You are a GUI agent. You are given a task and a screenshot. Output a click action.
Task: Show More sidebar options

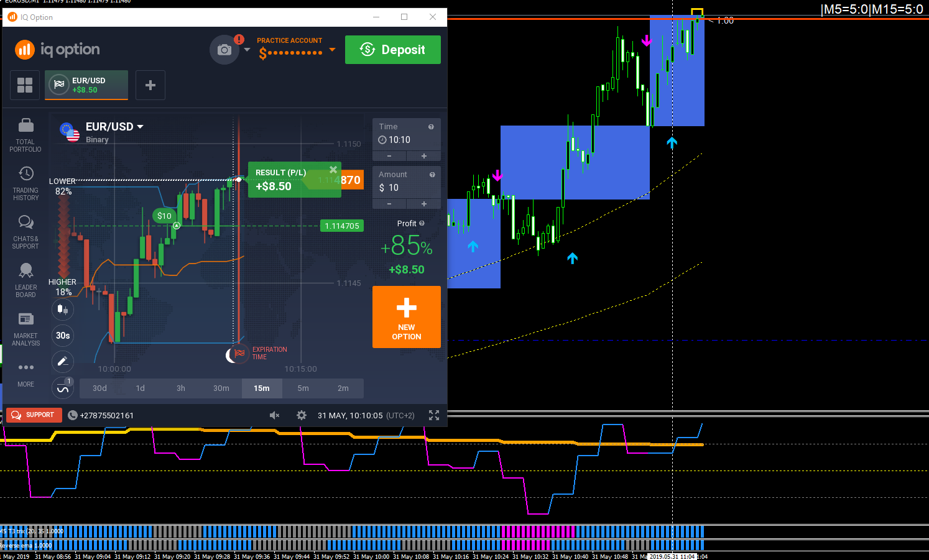click(25, 374)
